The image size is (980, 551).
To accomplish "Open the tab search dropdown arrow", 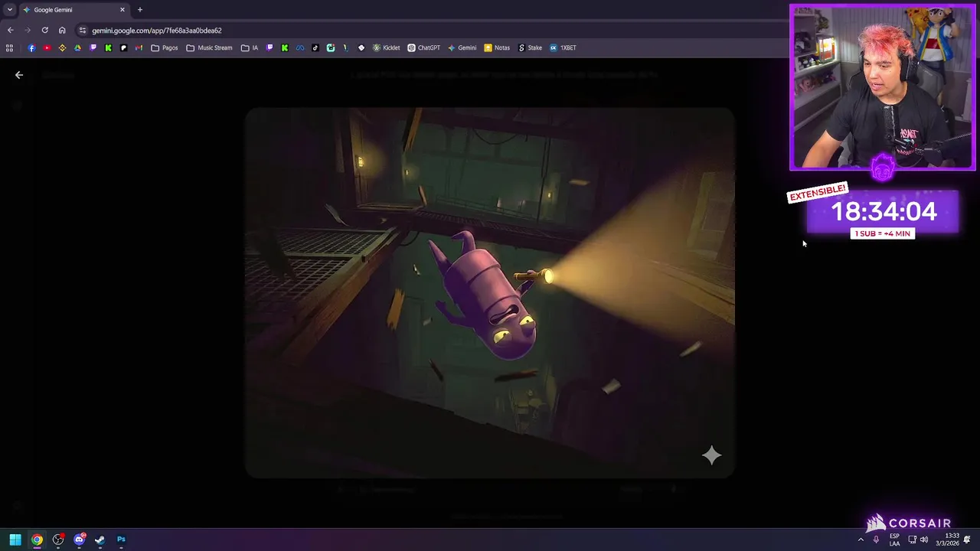I will coord(9,10).
